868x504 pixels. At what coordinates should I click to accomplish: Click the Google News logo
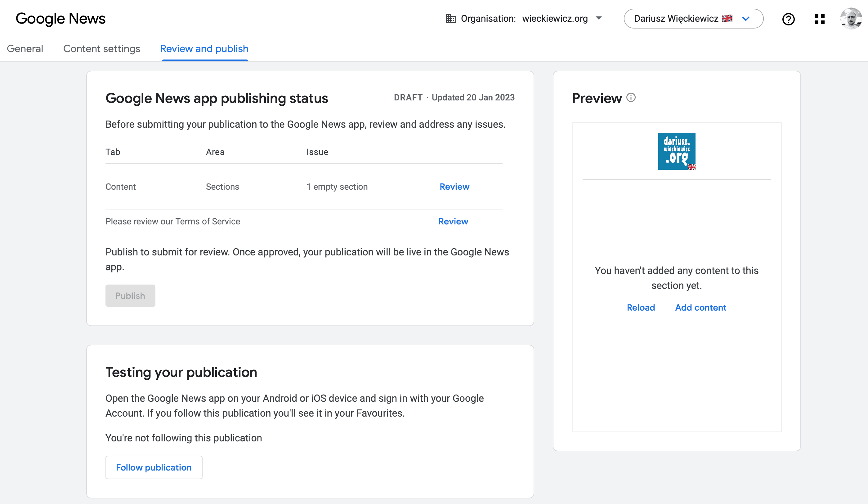click(60, 19)
